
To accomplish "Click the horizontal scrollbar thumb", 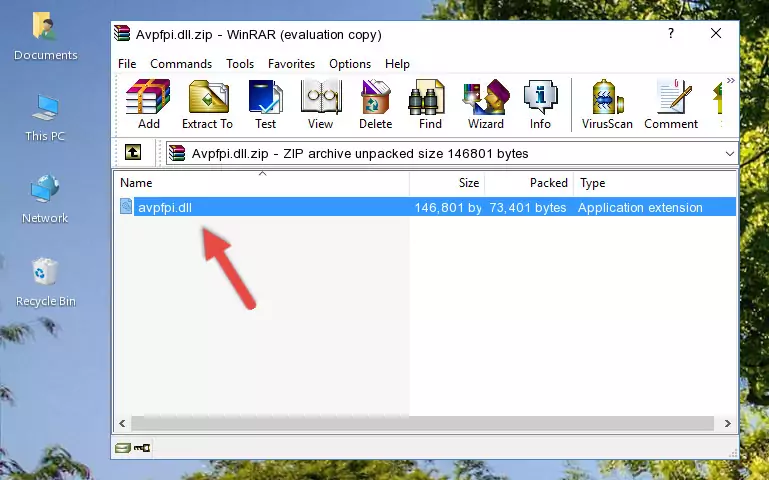I will (x=422, y=423).
